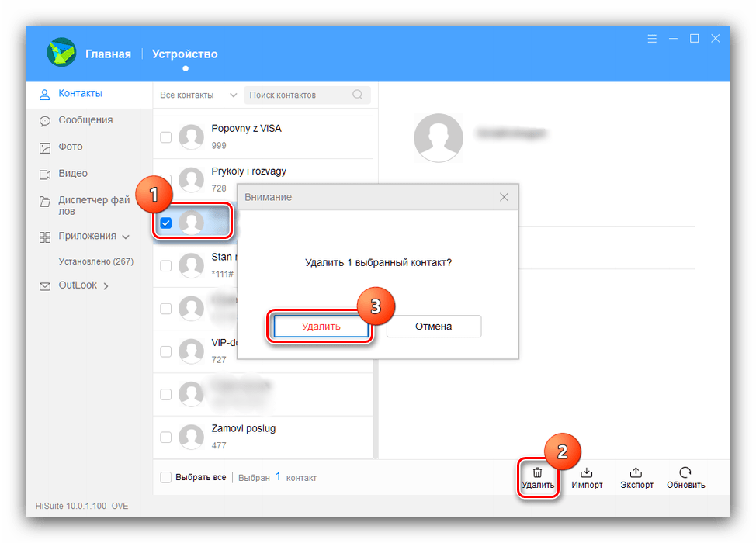Confirm deletion with red Удалить button
The image size is (756, 543).
[321, 327]
